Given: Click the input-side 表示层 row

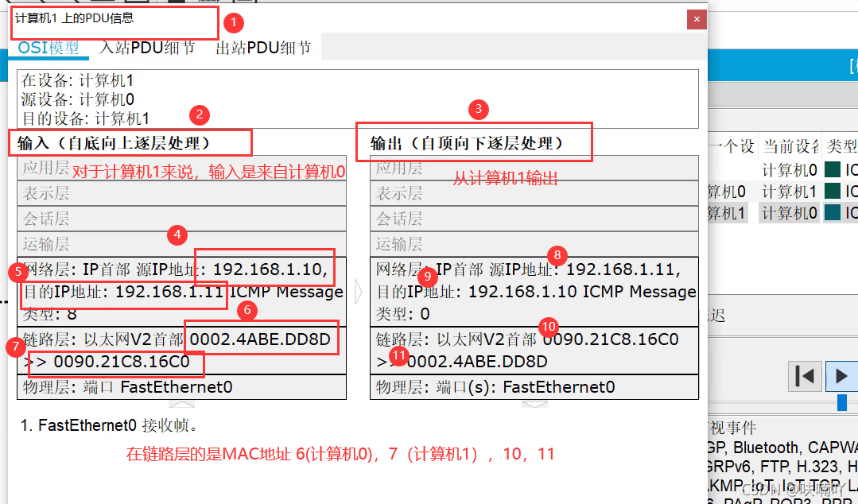Looking at the screenshot, I should 181,193.
